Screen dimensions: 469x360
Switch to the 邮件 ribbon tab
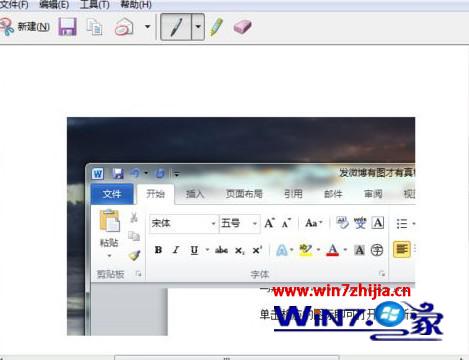(333, 194)
